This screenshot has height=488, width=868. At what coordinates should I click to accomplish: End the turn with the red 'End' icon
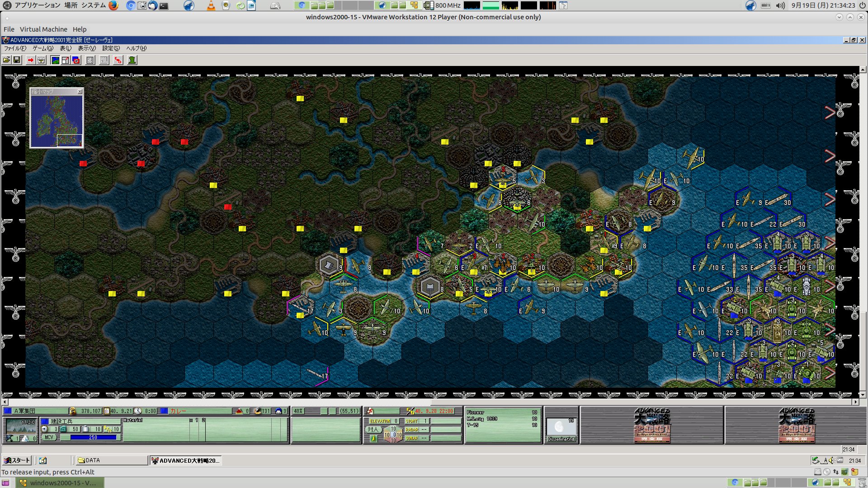point(118,60)
